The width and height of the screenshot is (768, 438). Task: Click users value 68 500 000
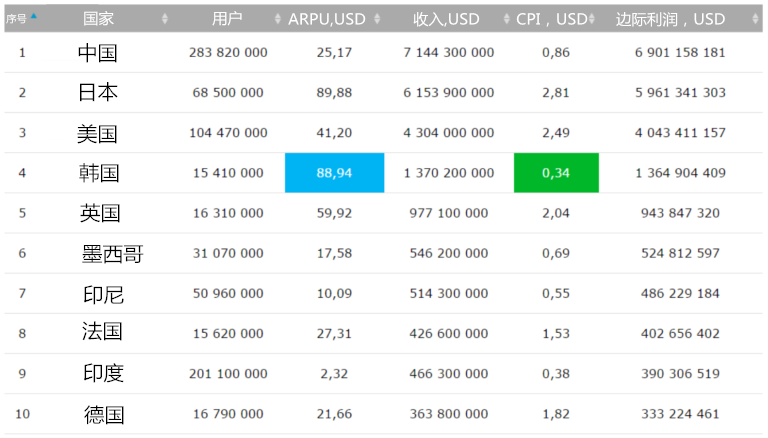(228, 93)
